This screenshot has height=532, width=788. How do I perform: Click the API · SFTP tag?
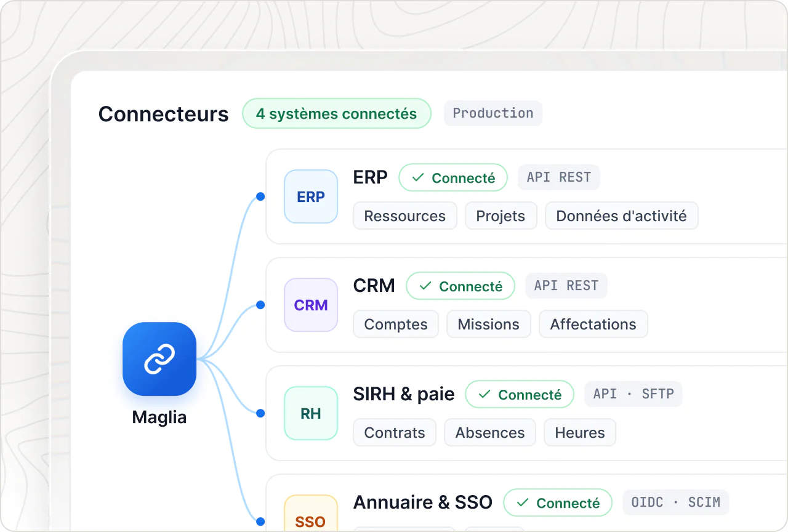(633, 394)
